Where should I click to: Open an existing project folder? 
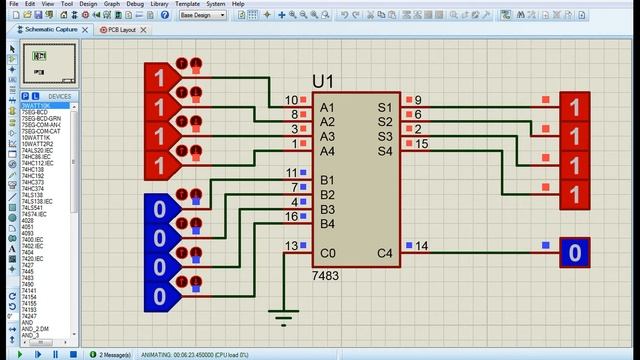point(27,15)
